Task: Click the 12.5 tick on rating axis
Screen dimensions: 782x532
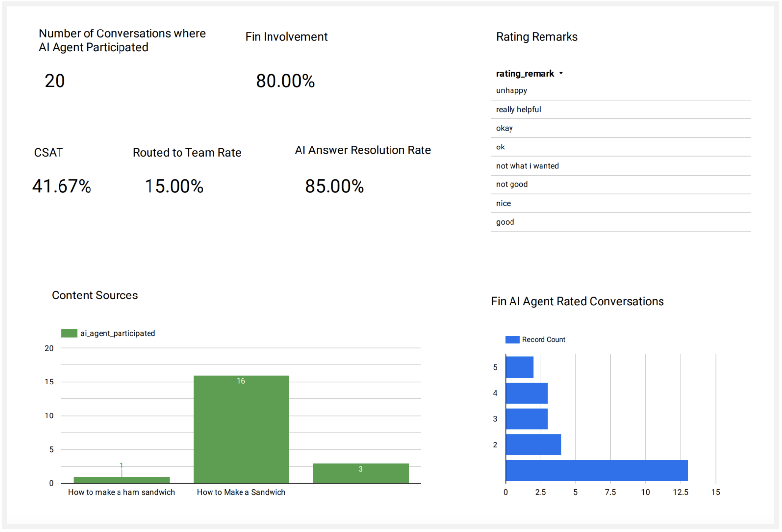Action: click(x=681, y=493)
